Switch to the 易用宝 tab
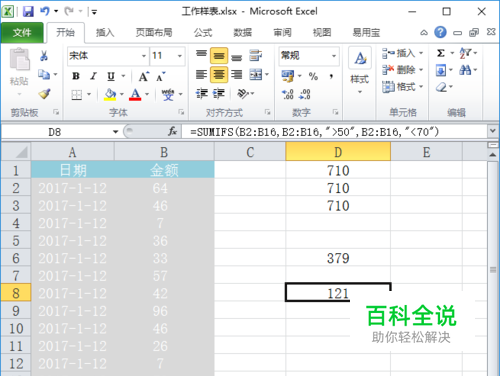Image resolution: width=500 pixels, height=376 pixels. point(366,33)
